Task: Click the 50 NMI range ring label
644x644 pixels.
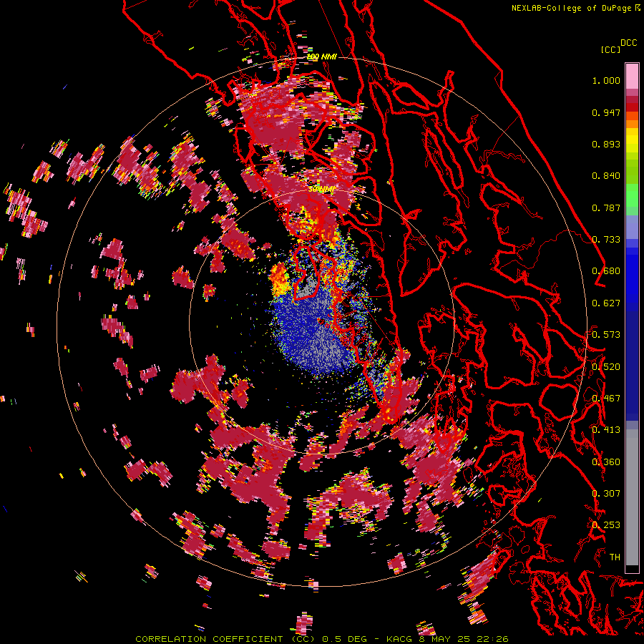Action: pyautogui.click(x=321, y=190)
